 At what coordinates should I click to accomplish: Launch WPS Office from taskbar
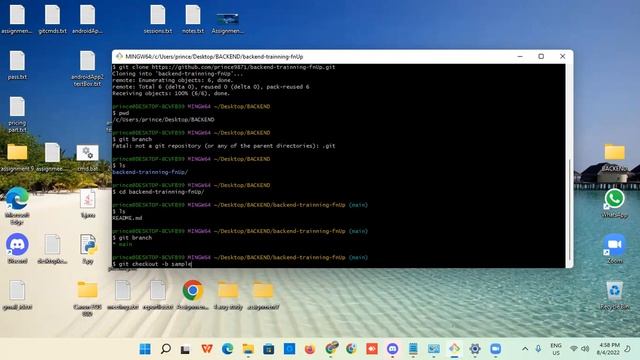207,349
